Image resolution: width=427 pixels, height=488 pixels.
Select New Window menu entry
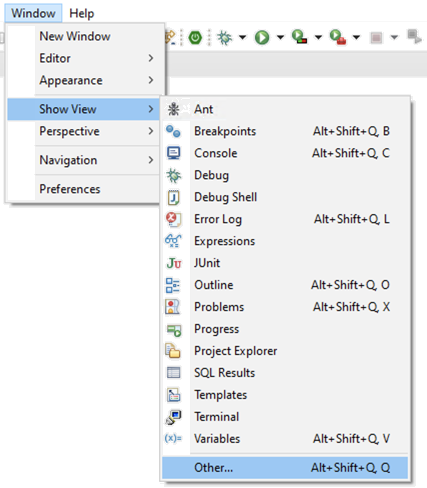point(83,36)
